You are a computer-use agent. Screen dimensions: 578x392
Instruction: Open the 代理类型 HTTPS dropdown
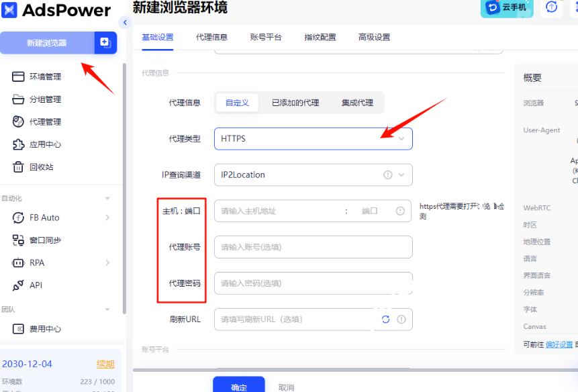coord(313,139)
